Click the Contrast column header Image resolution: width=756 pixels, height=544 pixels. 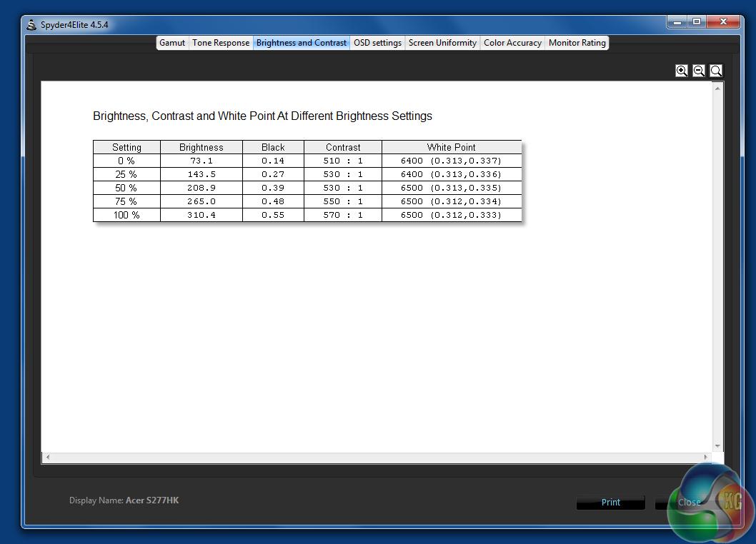[343, 148]
